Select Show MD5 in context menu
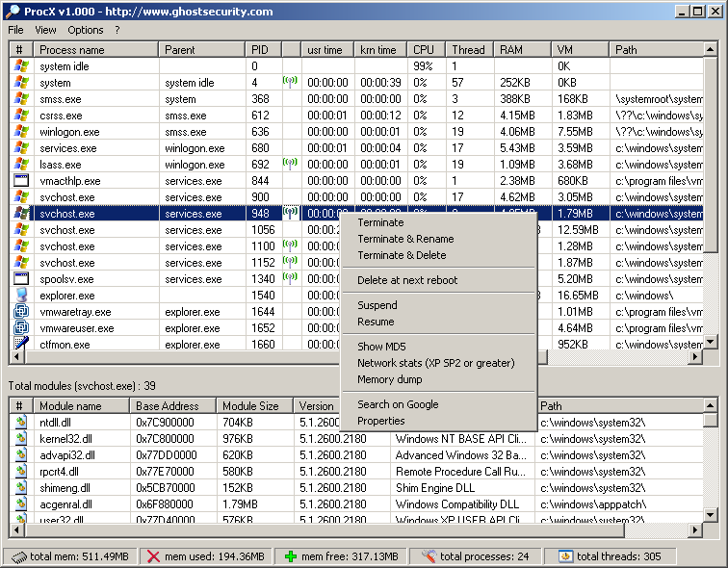Viewport: 728px width, 568px height. tap(381, 347)
